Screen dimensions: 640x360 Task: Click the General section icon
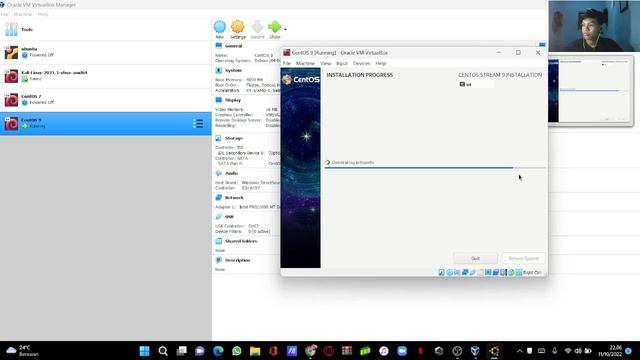[218, 46]
